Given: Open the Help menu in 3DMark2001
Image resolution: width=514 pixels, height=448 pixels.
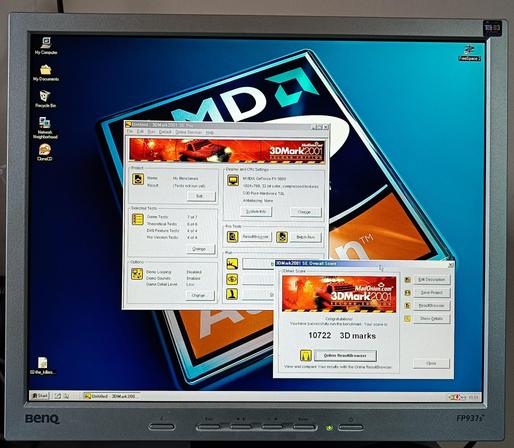Looking at the screenshot, I should point(210,132).
